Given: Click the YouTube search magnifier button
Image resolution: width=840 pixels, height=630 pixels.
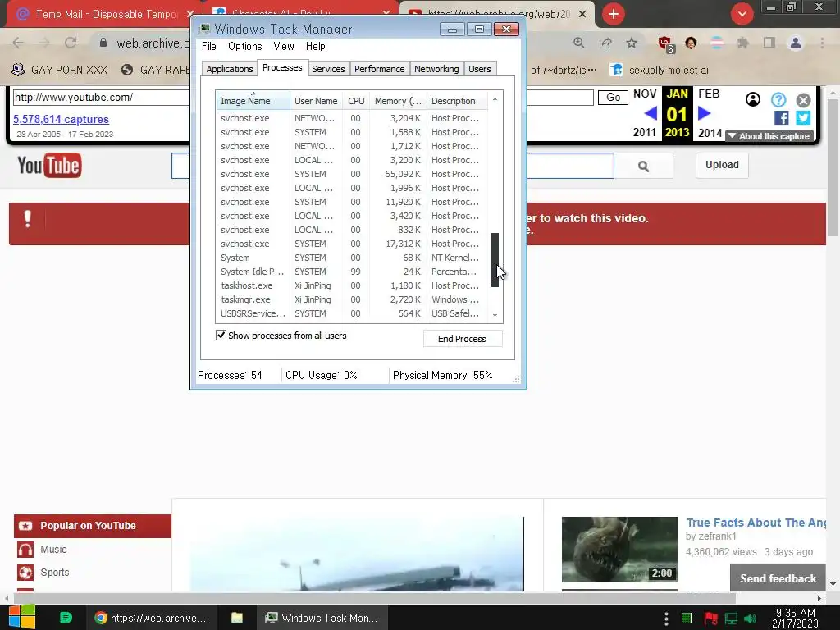Looking at the screenshot, I should 643,166.
